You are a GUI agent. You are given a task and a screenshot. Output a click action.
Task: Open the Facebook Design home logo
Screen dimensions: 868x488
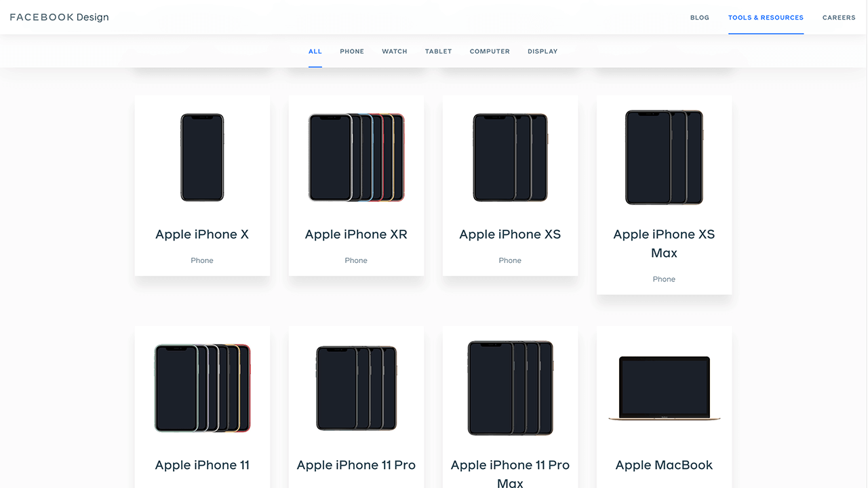(59, 17)
